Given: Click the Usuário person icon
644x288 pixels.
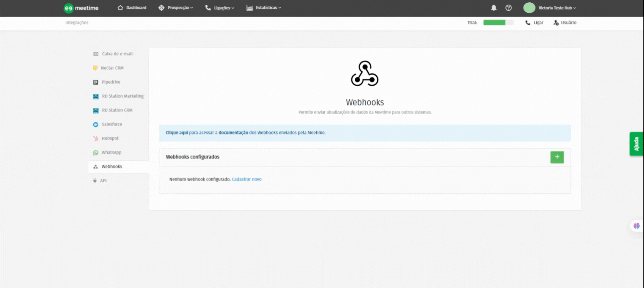Looking at the screenshot, I should 556,23.
